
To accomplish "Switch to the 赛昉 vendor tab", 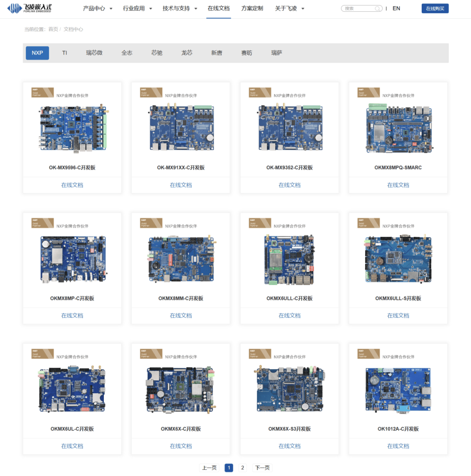I will tap(246, 53).
